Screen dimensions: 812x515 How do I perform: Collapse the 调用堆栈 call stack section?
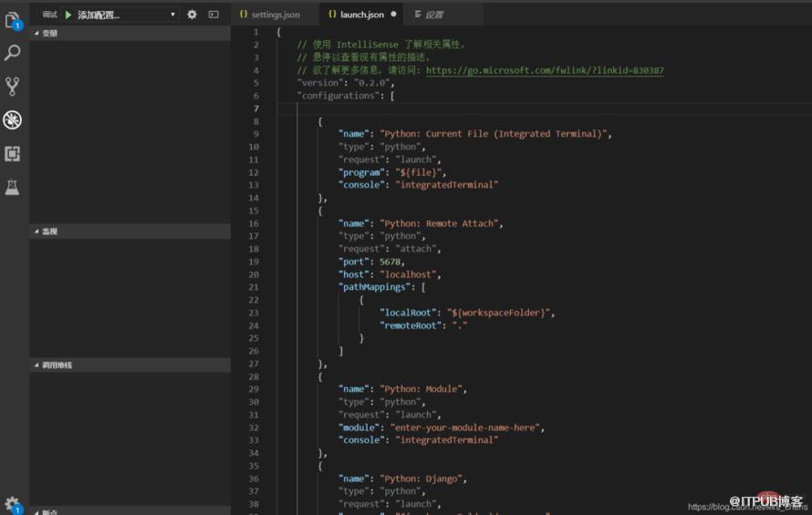130,365
